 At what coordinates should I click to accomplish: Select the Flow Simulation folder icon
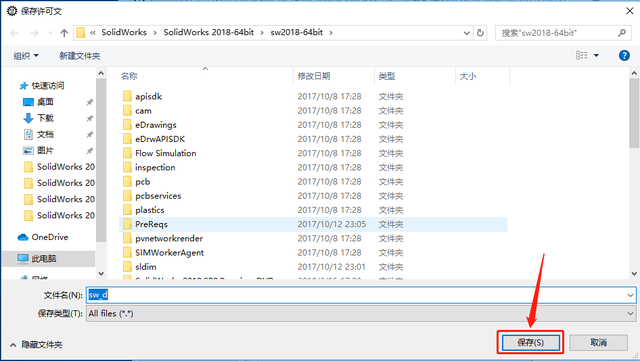point(127,153)
